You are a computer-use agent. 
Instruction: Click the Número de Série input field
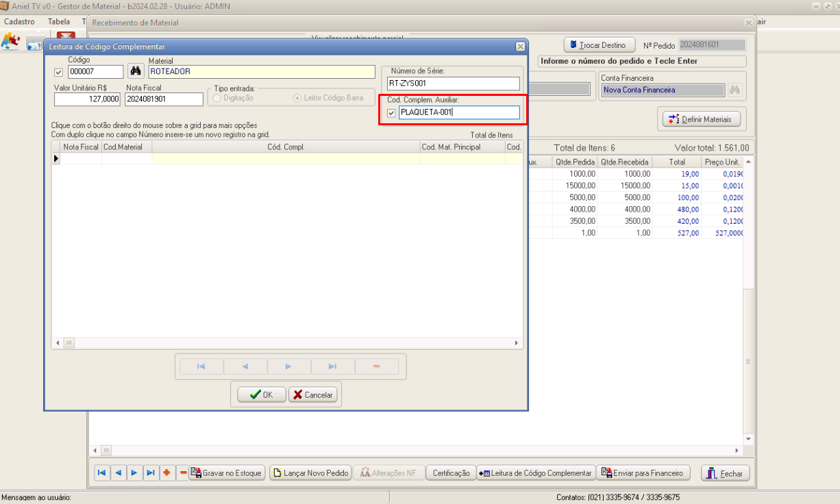(454, 84)
